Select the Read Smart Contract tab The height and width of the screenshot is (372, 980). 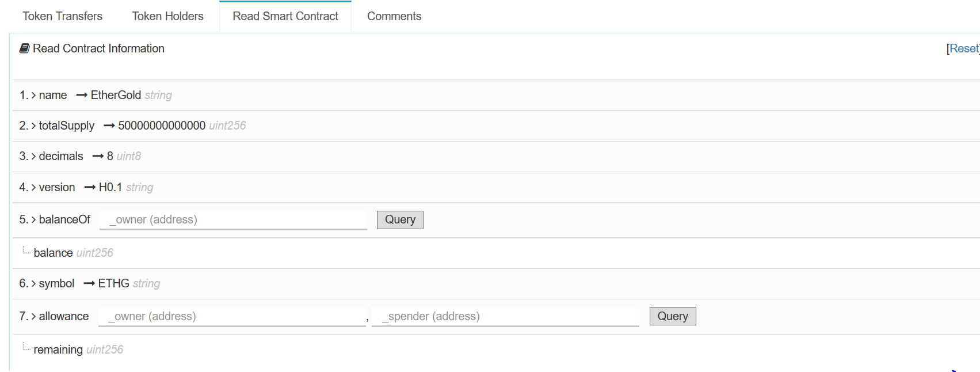285,16
